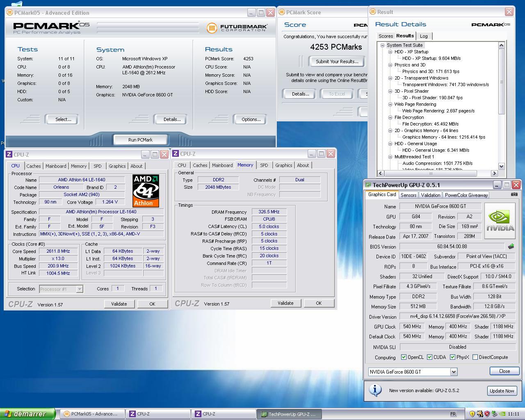Click the vertical scrollbar thumb in Result tree
The width and height of the screenshot is (525, 420).
(501, 82)
